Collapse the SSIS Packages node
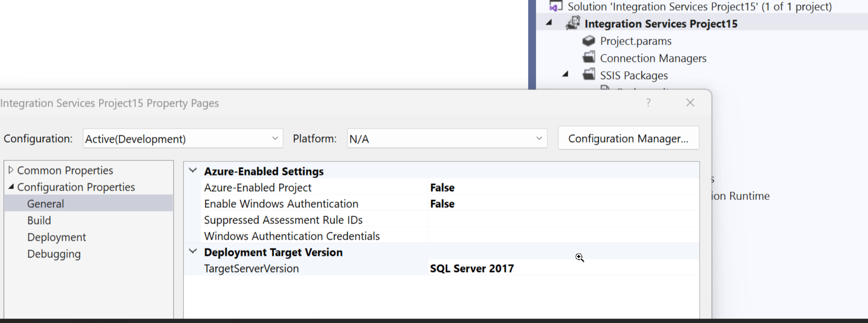 click(566, 74)
